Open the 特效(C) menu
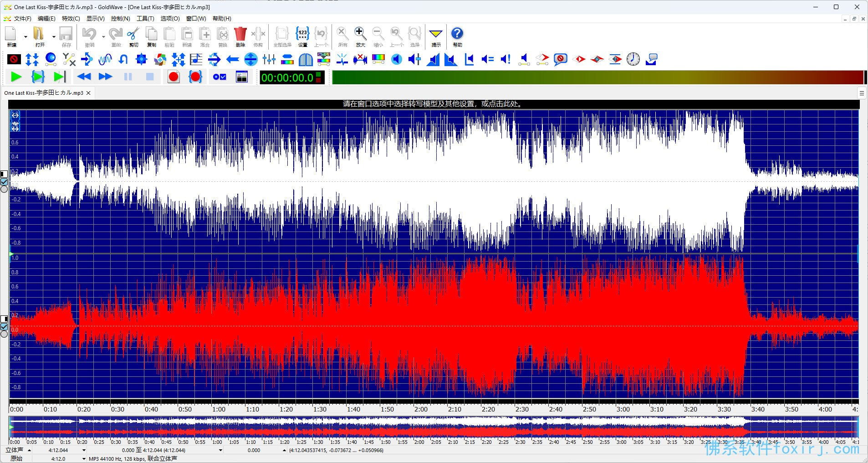 coord(71,19)
